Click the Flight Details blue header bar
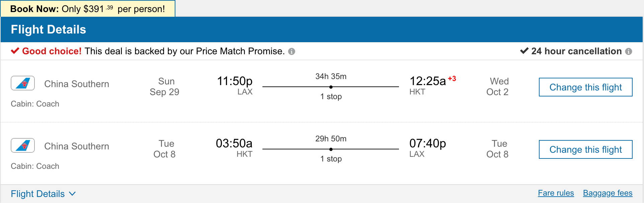Image resolution: width=644 pixels, height=203 pixels. 321,29
